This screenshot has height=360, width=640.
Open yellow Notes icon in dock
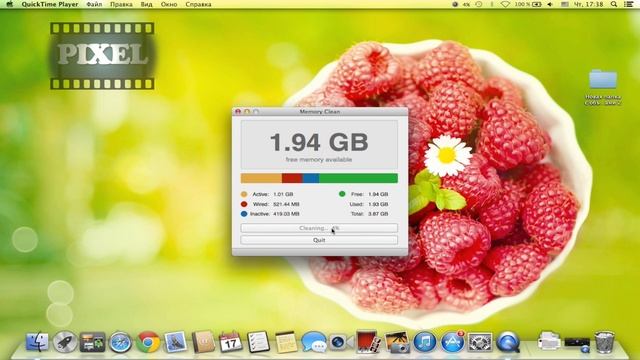(x=286, y=342)
